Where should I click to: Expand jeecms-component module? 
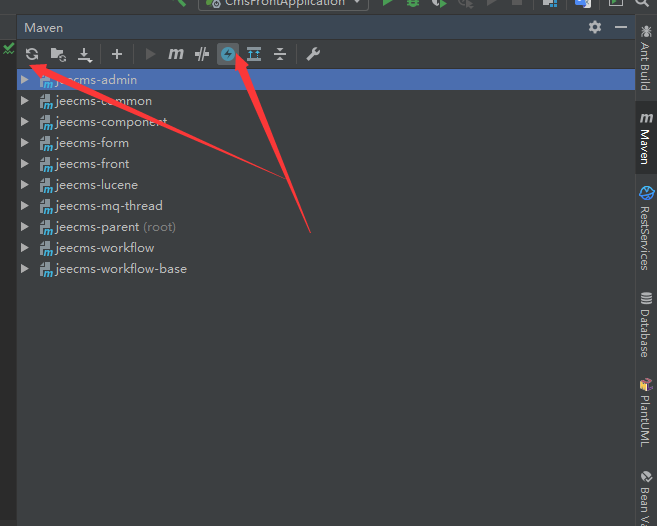coord(25,122)
